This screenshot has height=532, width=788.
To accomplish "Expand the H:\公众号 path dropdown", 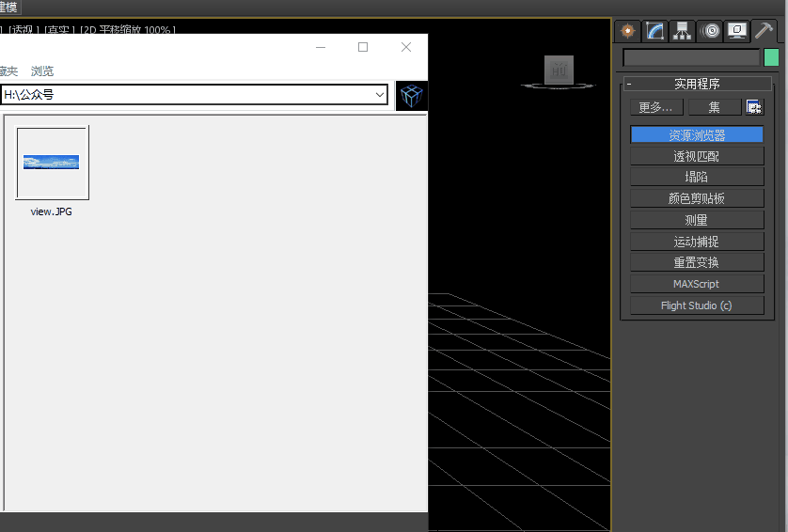I will 380,94.
